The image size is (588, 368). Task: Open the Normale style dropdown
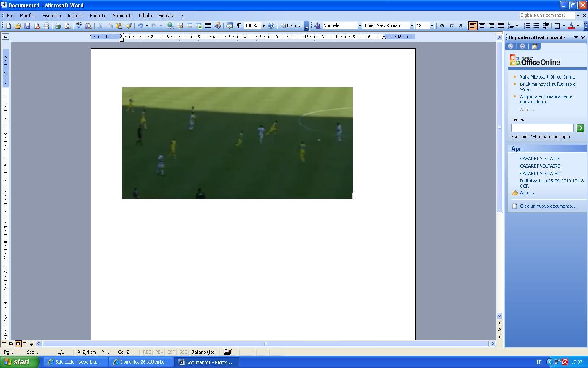click(x=360, y=26)
